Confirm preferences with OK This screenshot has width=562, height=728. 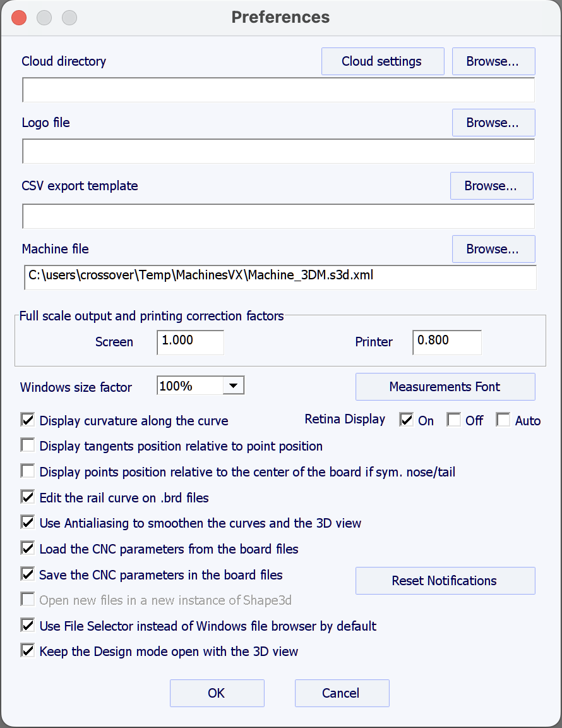point(217,693)
